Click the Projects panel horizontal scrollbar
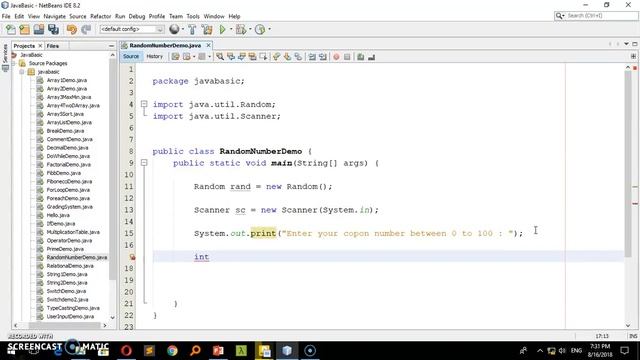This screenshot has height=360, width=640. (64, 325)
